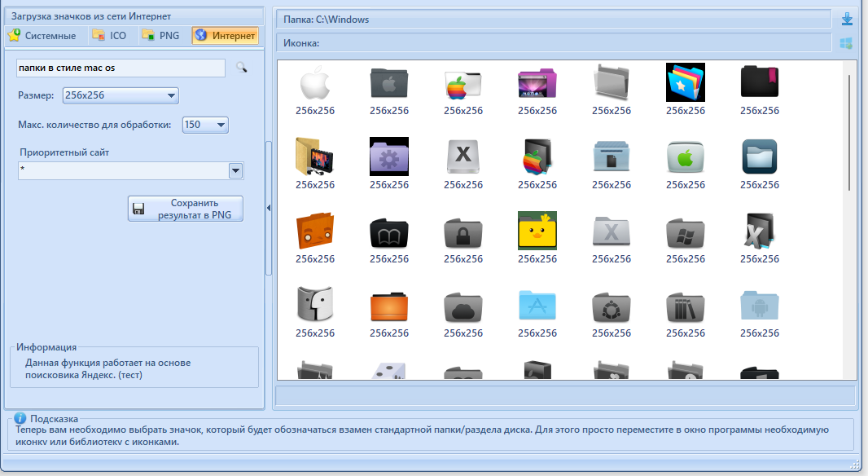The width and height of the screenshot is (868, 476).
Task: Select the gray folder with Ubuntu logo
Action: (612, 307)
